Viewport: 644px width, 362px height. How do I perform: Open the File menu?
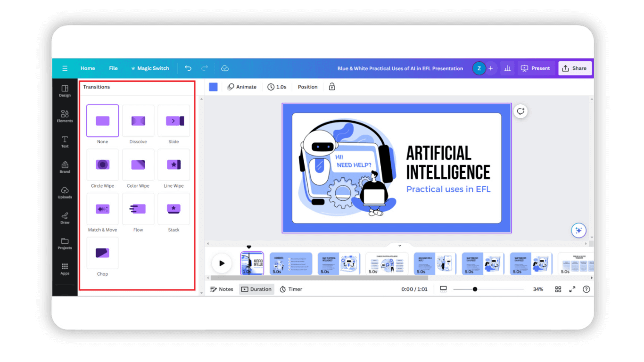click(x=113, y=68)
